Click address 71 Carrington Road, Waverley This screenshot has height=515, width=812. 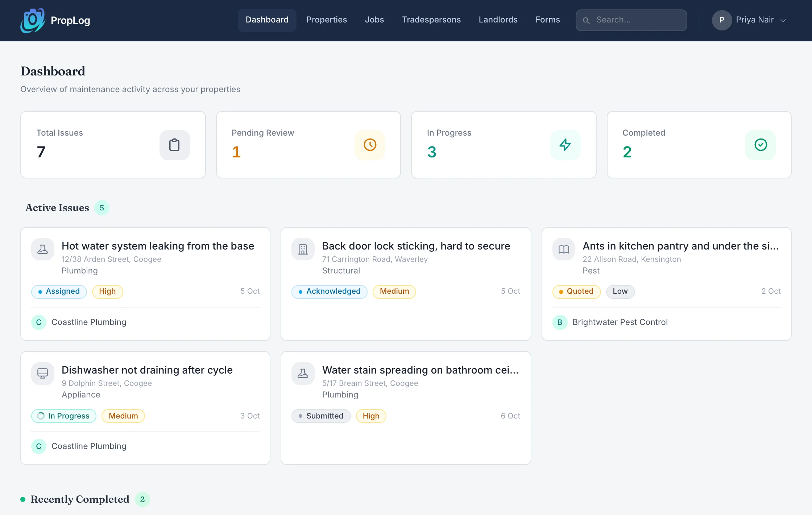[x=375, y=259]
